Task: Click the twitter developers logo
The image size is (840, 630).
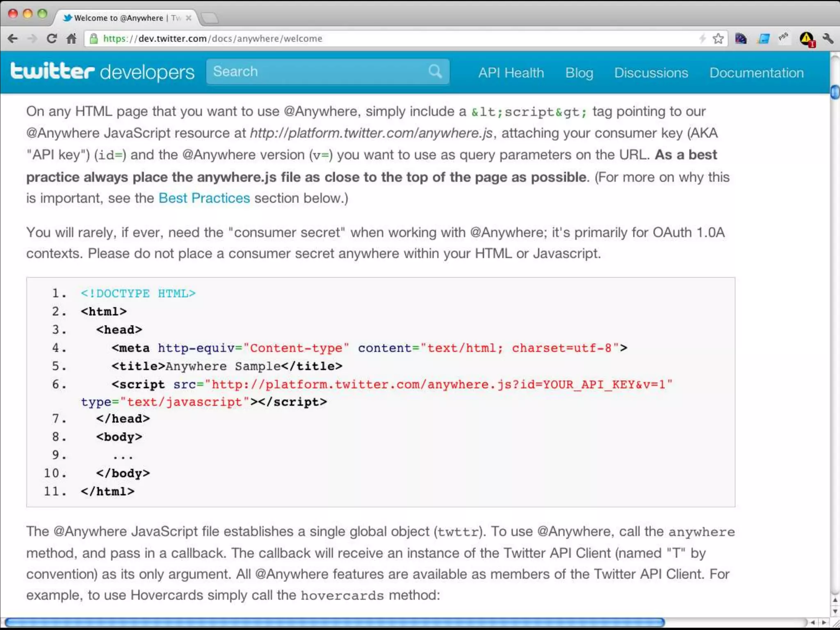Action: pos(102,72)
